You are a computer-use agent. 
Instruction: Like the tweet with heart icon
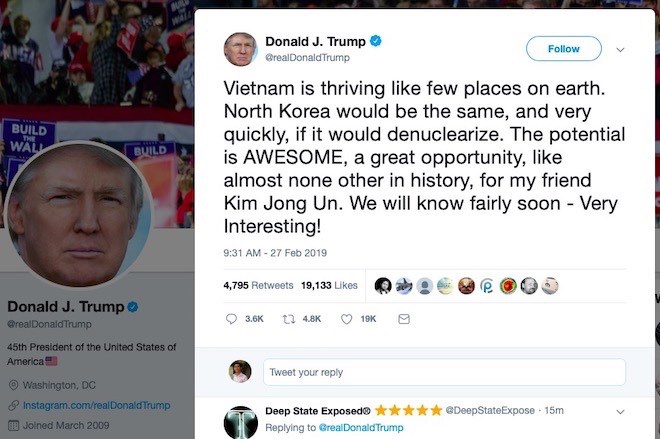[346, 319]
